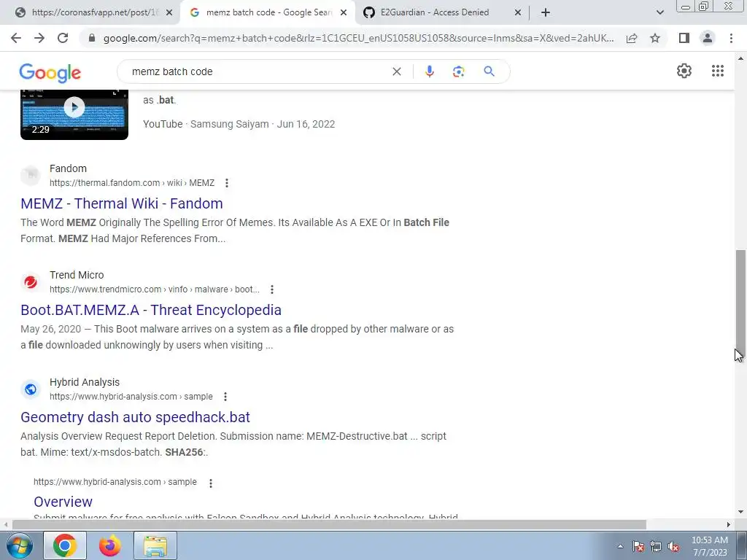Click the horizontal scrollbar right arrow
This screenshot has width=747, height=560.
729,525
